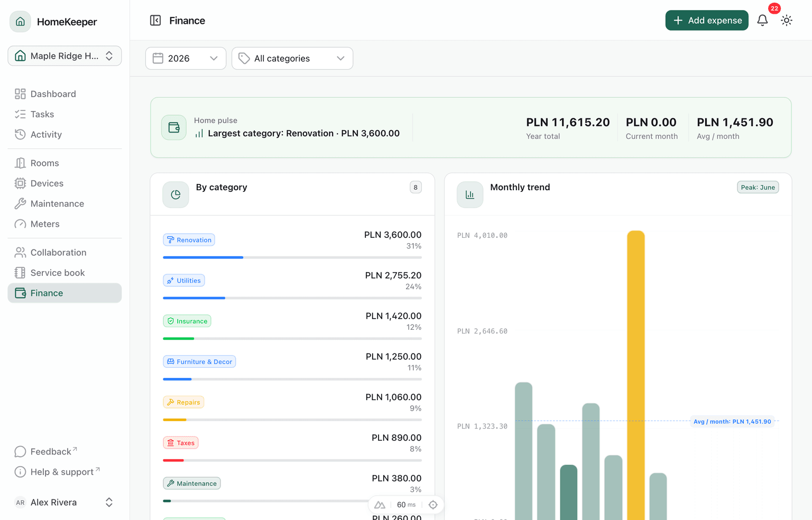Collapse sidebar using the panel toggle icon
The height and width of the screenshot is (520, 812).
pos(155,21)
